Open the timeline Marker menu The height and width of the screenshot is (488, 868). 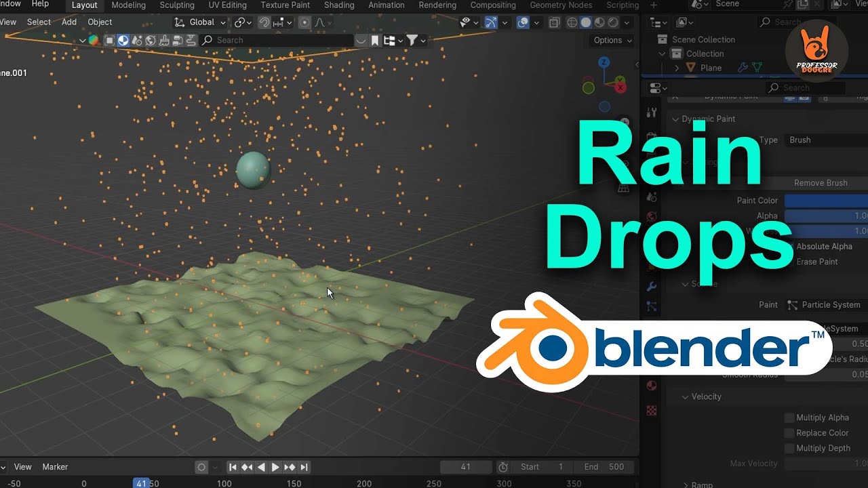[55, 467]
